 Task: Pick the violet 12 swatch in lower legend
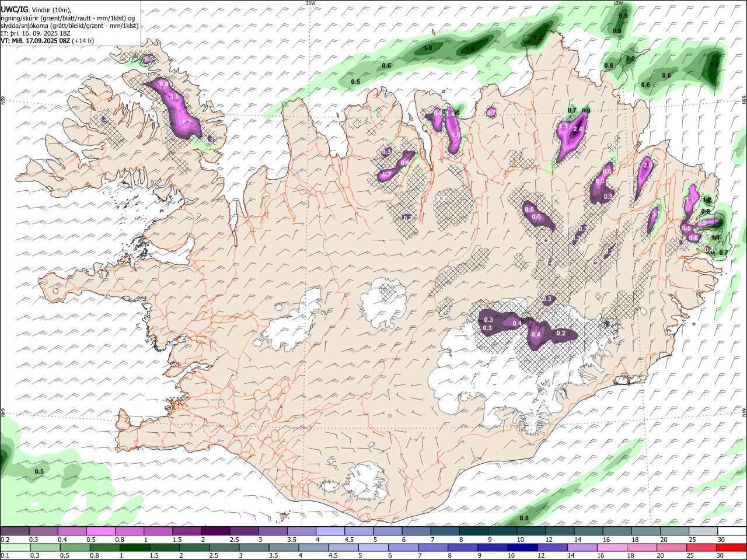(x=551, y=548)
